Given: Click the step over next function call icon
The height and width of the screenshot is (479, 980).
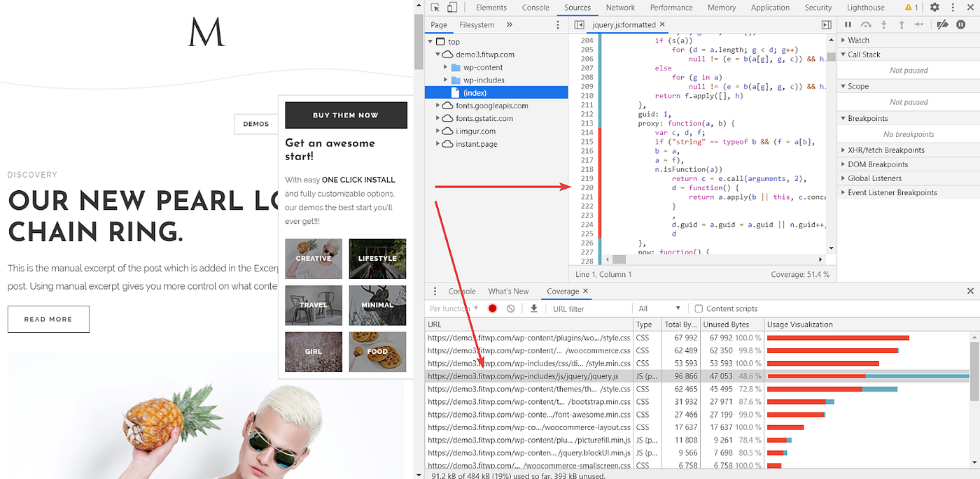Looking at the screenshot, I should click(866, 24).
